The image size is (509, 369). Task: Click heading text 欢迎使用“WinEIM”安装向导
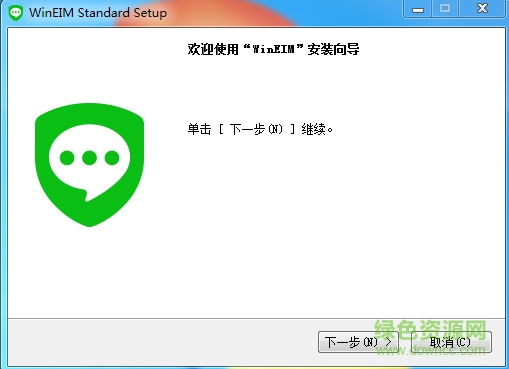coord(273,49)
